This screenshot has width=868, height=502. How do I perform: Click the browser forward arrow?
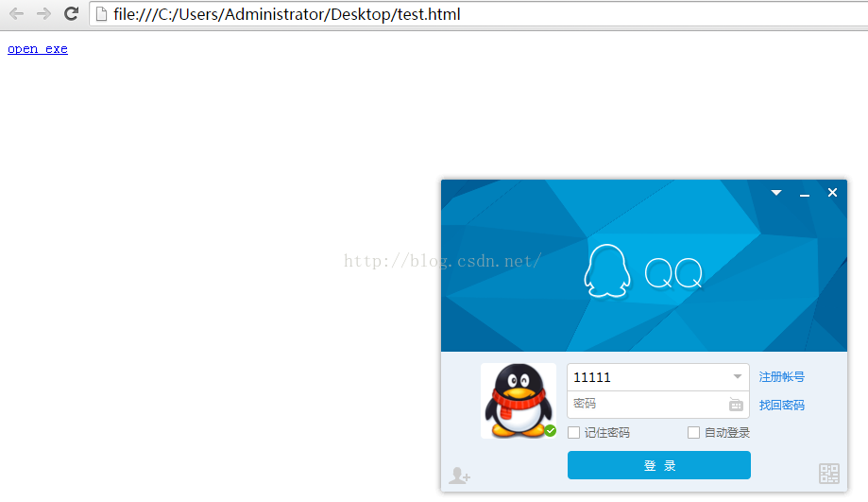point(43,14)
